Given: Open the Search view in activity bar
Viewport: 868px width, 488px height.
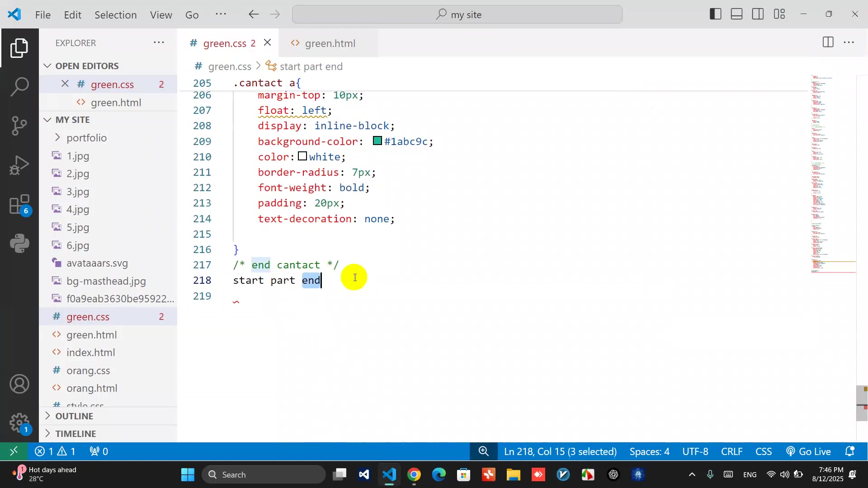Looking at the screenshot, I should [19, 86].
